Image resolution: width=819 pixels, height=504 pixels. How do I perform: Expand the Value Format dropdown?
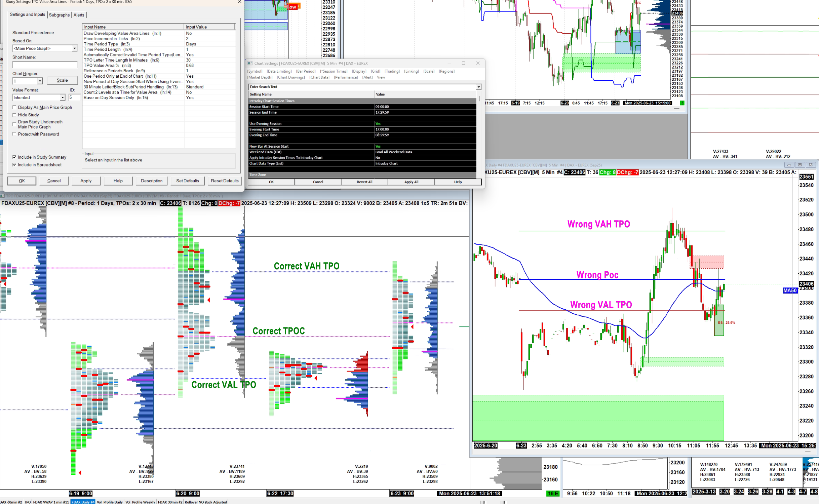[63, 98]
